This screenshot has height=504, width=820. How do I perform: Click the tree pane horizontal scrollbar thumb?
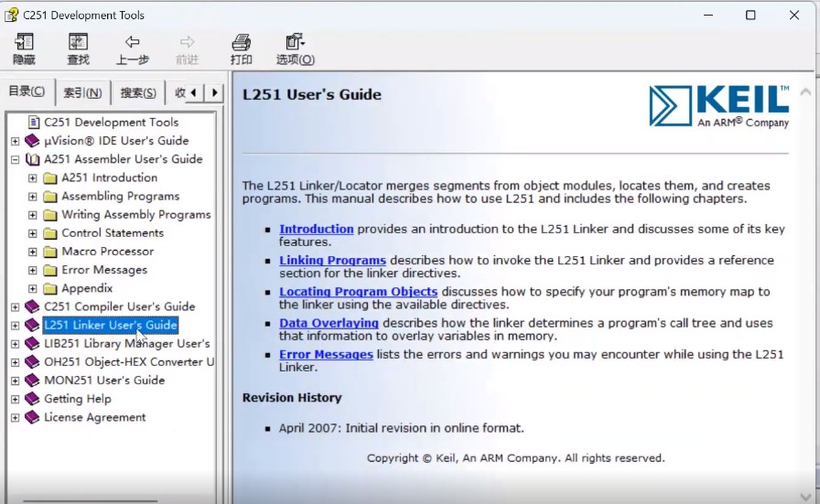90,501
